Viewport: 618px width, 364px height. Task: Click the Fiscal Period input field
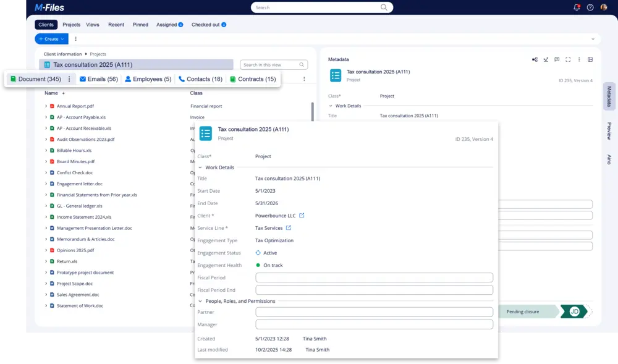tap(374, 277)
